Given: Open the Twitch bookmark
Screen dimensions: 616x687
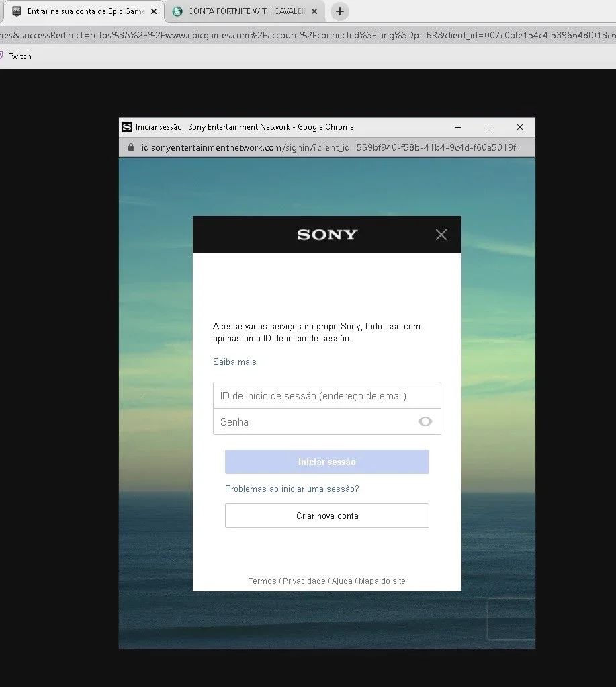Looking at the screenshot, I should pos(15,56).
